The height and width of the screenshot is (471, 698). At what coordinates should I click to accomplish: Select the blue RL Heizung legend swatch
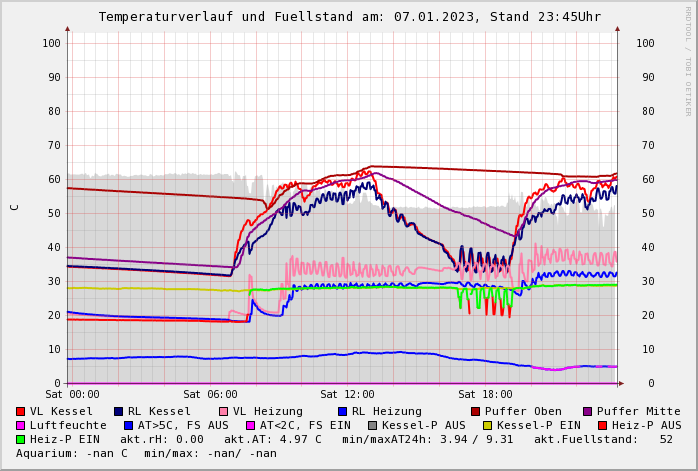tap(342, 411)
